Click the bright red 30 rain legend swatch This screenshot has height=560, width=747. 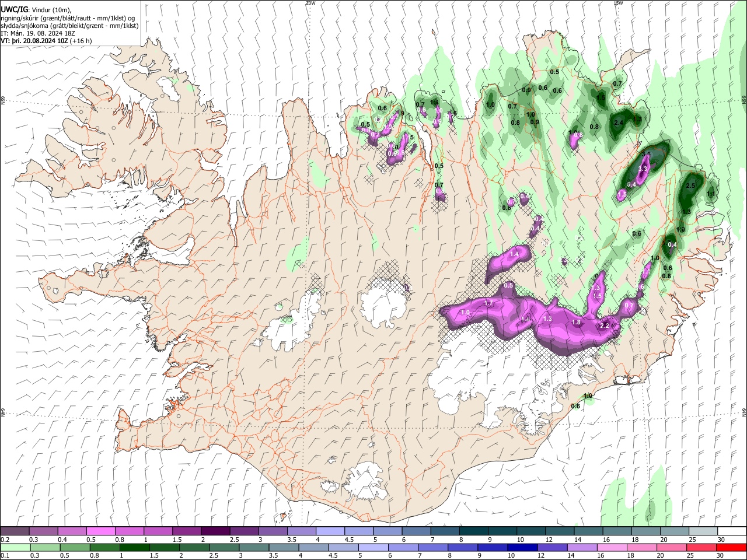tap(731, 547)
